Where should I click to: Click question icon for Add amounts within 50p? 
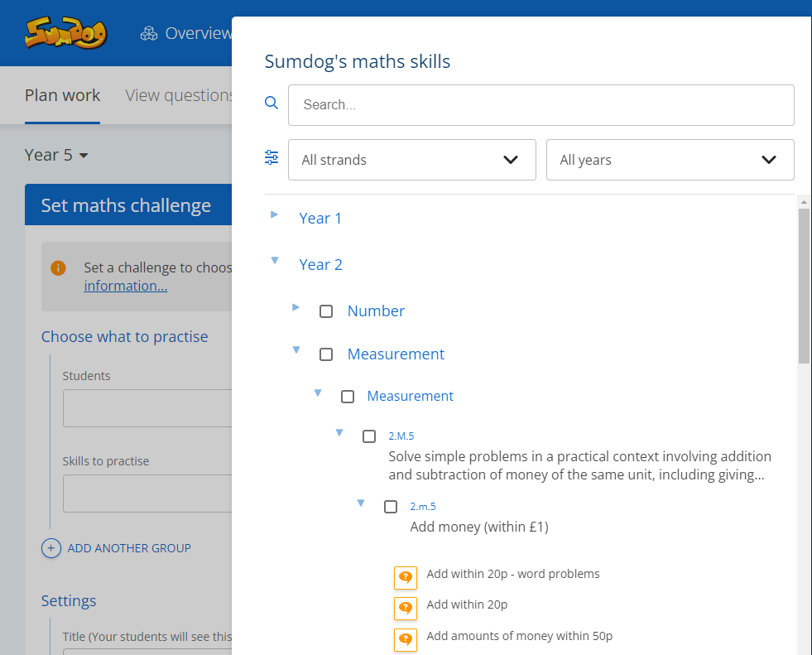coord(406,639)
